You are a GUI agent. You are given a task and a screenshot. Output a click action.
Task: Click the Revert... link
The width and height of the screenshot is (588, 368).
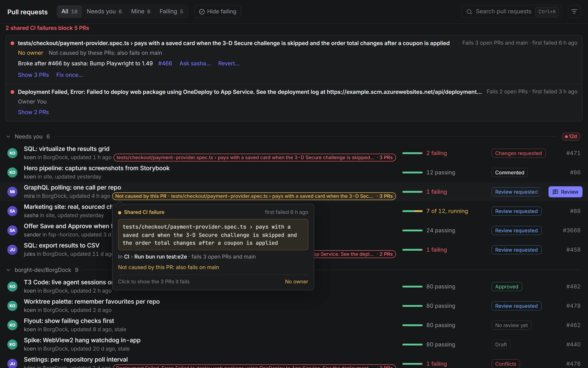229,63
